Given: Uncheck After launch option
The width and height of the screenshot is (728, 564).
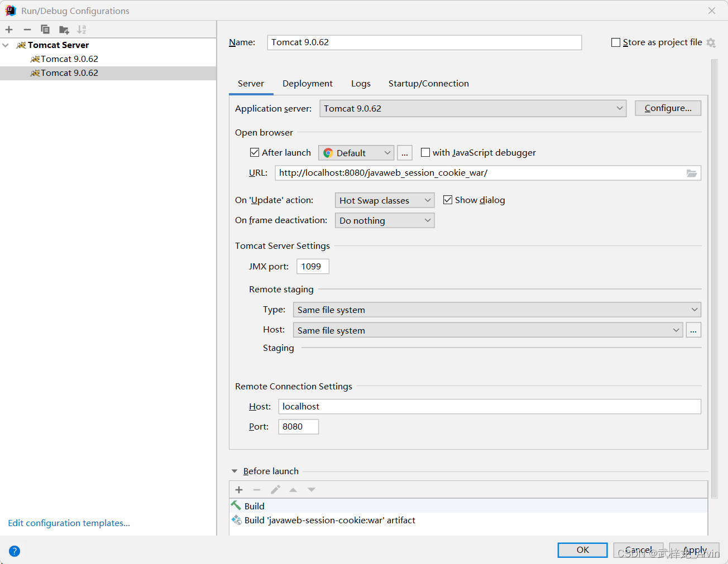Looking at the screenshot, I should 255,152.
